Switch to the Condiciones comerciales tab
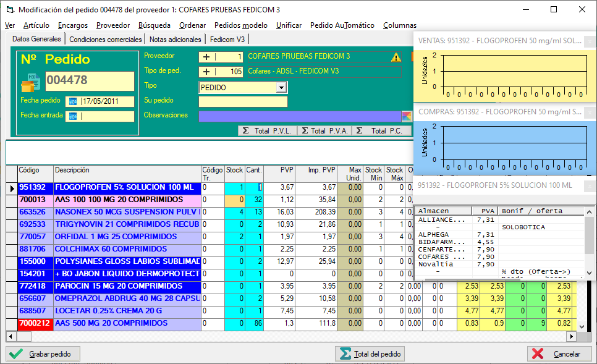The image size is (597, 364). pyautogui.click(x=106, y=39)
